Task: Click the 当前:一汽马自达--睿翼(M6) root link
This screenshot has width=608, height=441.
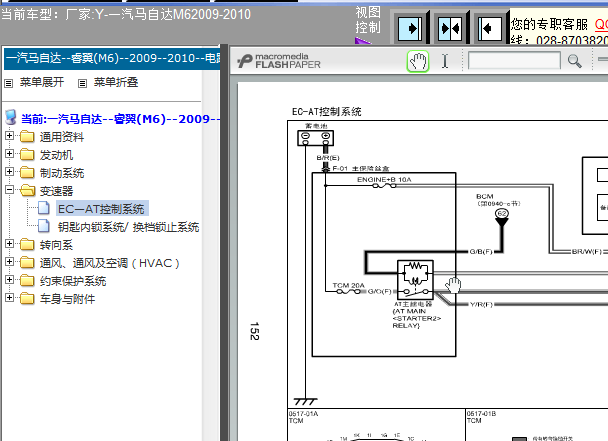Action: coord(120,119)
